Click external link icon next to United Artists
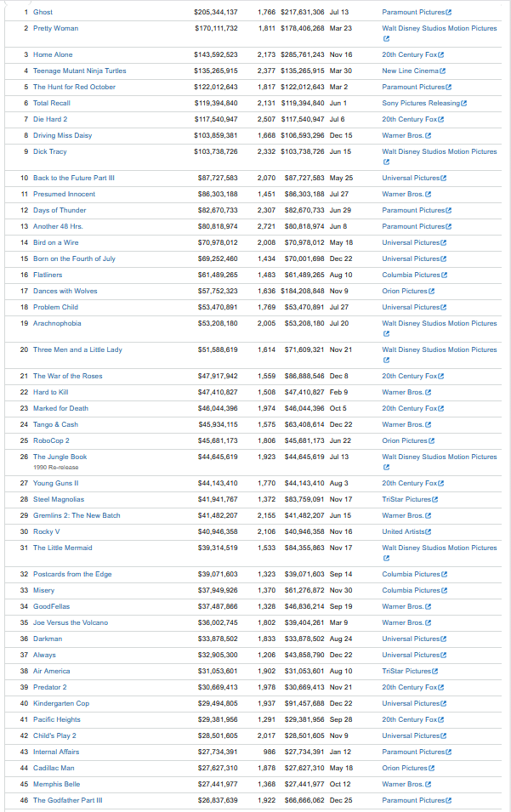511x812 pixels. [x=429, y=532]
